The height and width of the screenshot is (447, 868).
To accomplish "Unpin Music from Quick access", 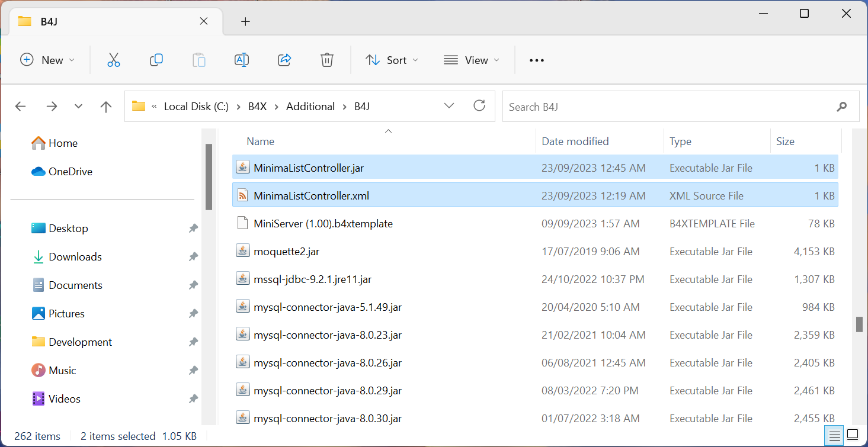I will 193,371.
